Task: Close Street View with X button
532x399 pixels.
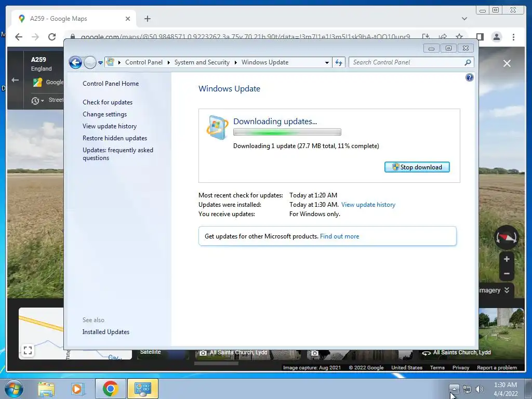Action: click(x=507, y=63)
